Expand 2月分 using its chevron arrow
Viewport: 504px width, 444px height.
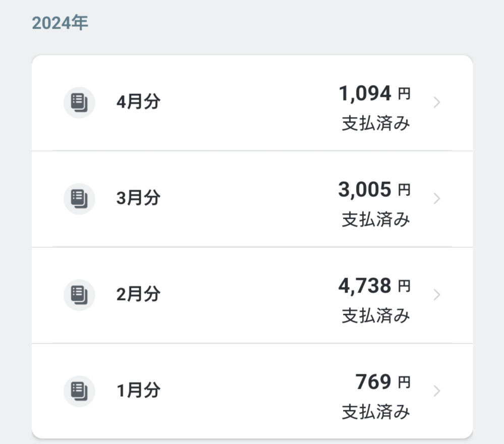[437, 295]
